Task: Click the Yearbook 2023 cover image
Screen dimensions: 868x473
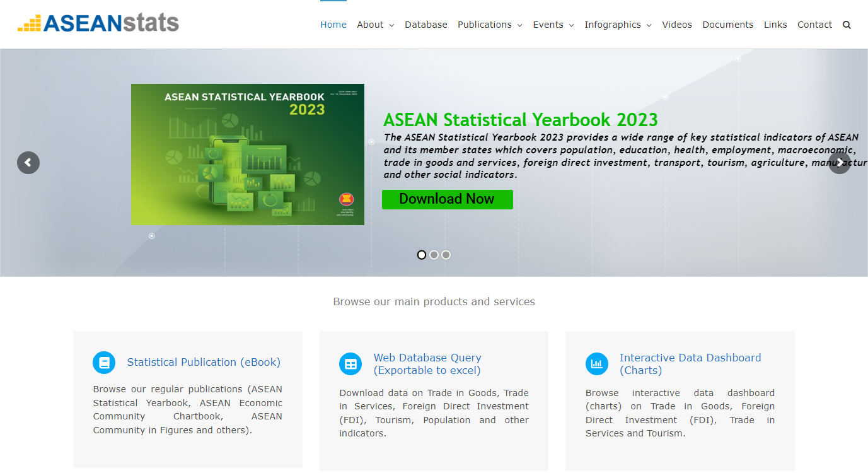Action: point(248,155)
